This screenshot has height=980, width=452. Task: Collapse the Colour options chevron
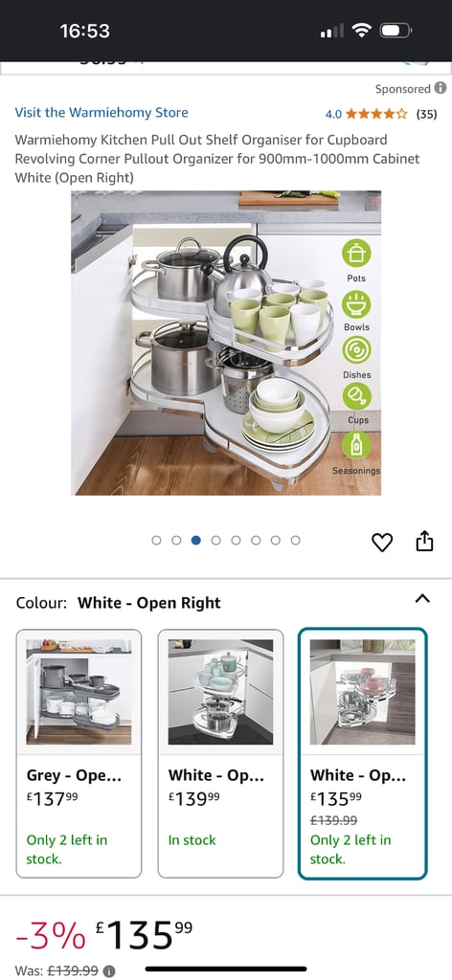coord(422,599)
